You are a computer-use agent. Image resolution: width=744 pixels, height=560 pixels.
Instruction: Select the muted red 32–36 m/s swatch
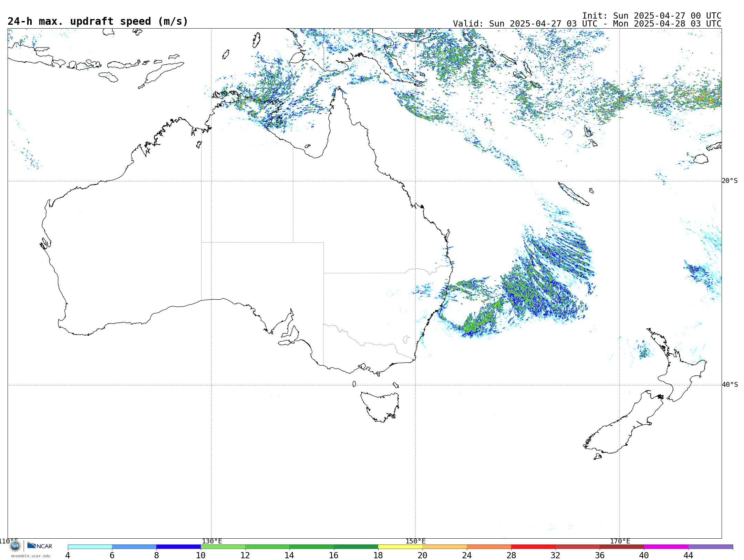pos(578,547)
